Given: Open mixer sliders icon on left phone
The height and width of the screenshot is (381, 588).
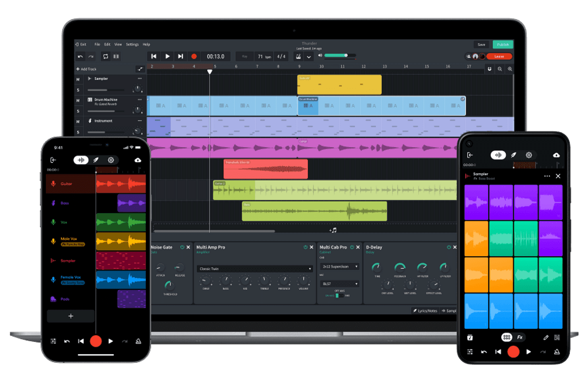Looking at the screenshot, I should 53,341.
